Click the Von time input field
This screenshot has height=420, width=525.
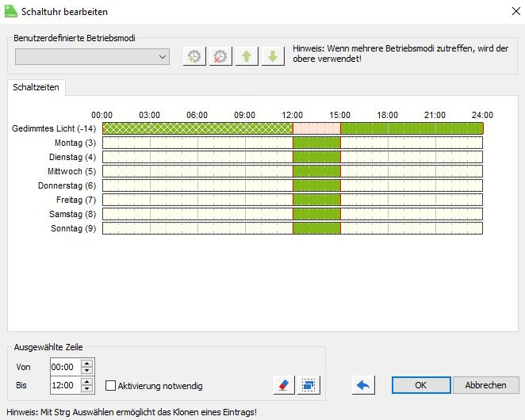coord(65,367)
